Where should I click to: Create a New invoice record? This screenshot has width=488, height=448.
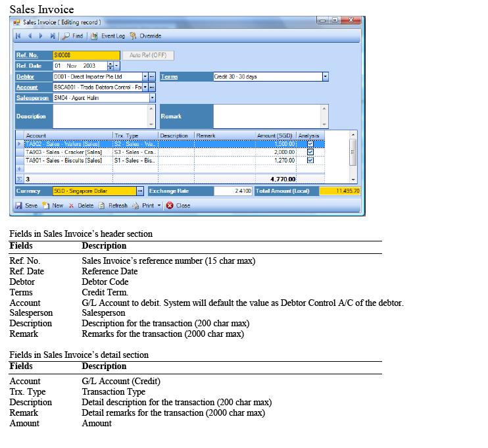(x=53, y=205)
